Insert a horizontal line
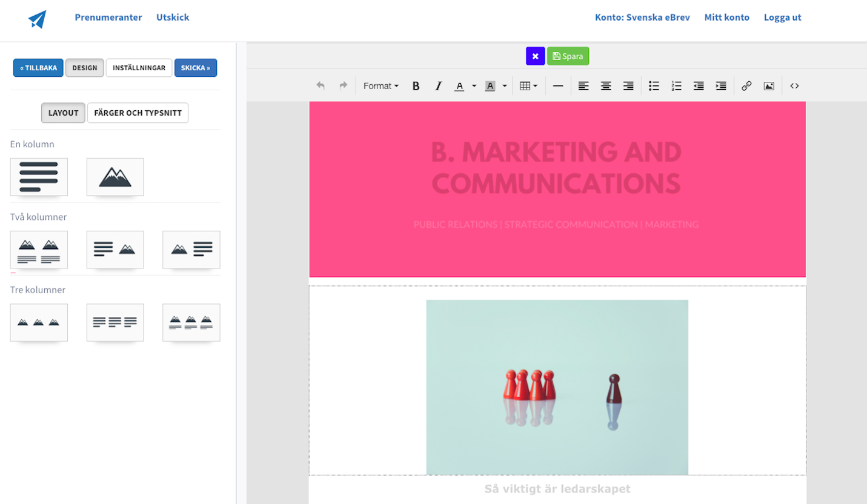Screen dimensions: 867x504 (x=558, y=86)
